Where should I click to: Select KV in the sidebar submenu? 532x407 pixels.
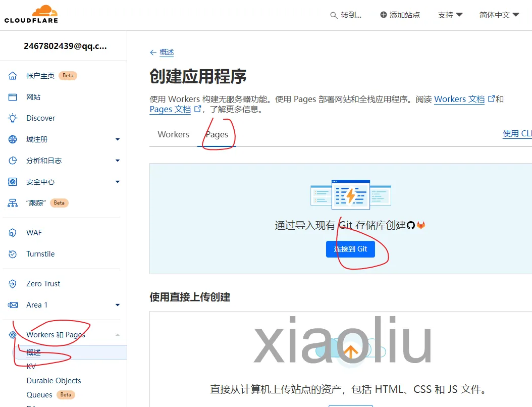coord(31,367)
